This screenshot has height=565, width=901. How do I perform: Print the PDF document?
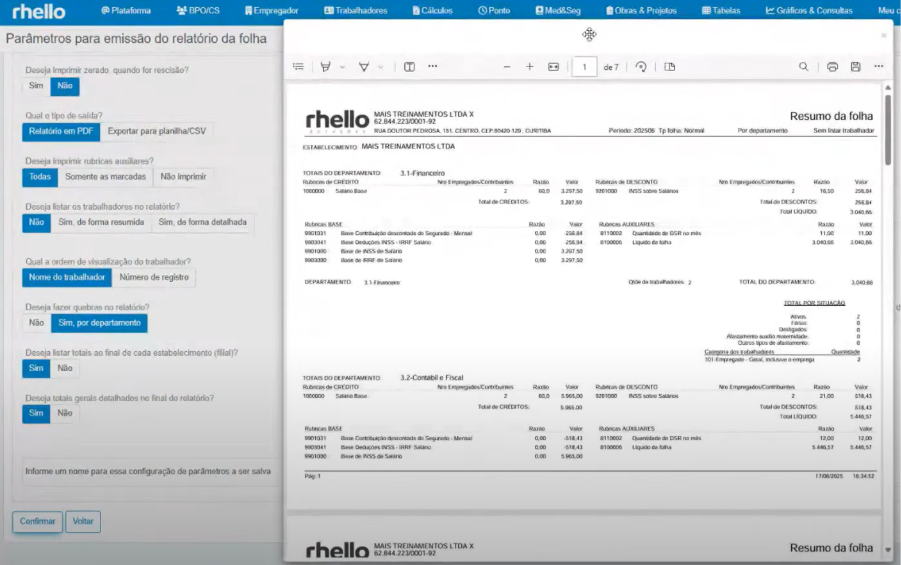(x=832, y=67)
